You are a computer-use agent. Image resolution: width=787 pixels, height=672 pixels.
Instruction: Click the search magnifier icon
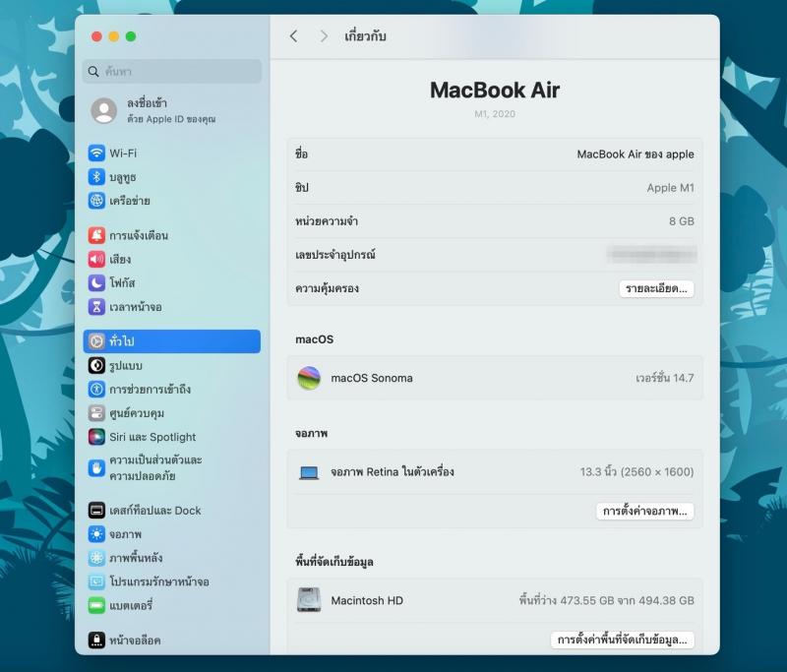coord(93,71)
